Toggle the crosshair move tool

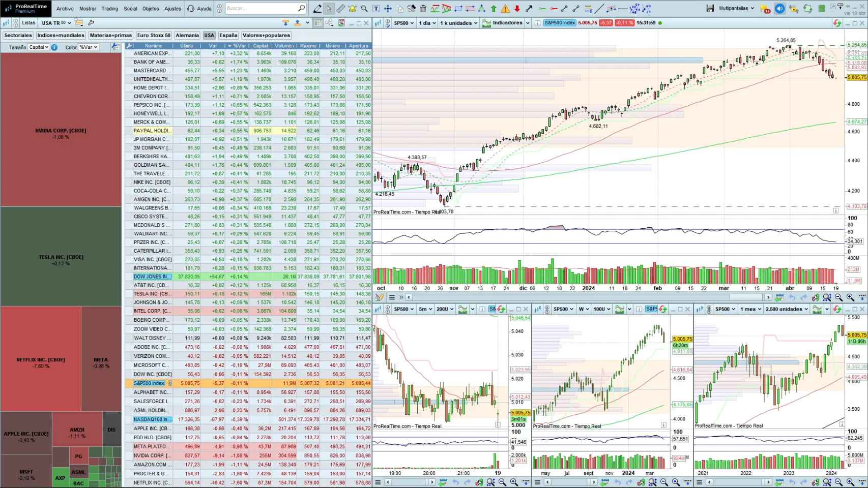pyautogui.click(x=388, y=9)
